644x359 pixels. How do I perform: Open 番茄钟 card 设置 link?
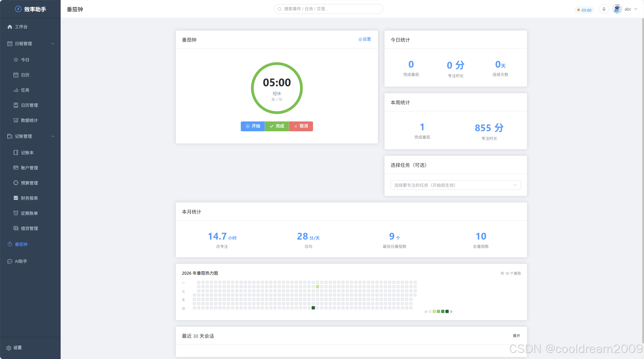(365, 39)
